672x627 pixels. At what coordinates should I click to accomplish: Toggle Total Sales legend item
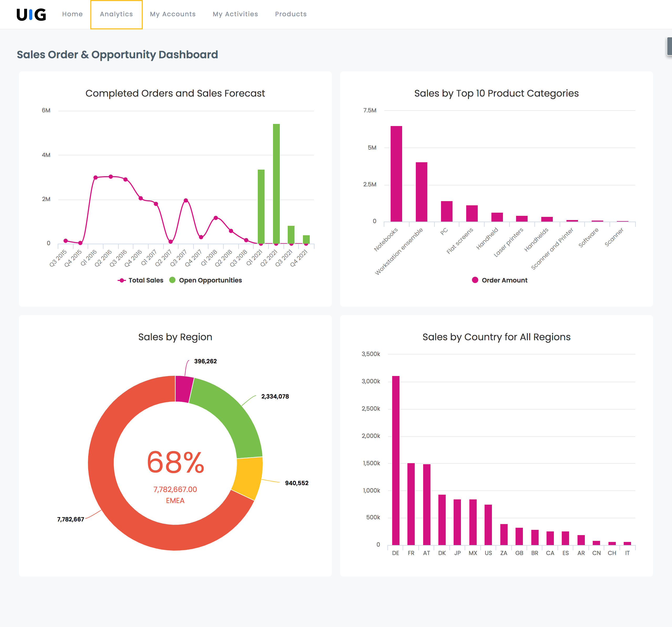coord(140,280)
